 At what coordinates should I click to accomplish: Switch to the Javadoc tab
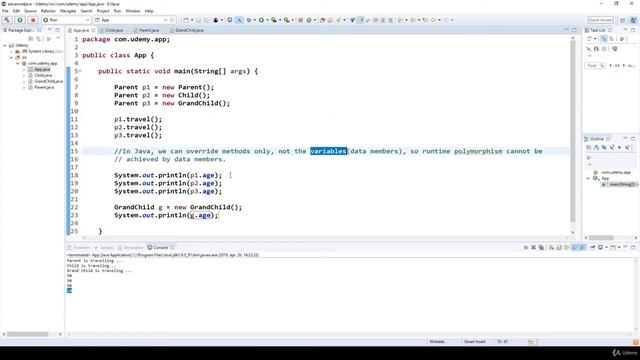[x=104, y=247]
